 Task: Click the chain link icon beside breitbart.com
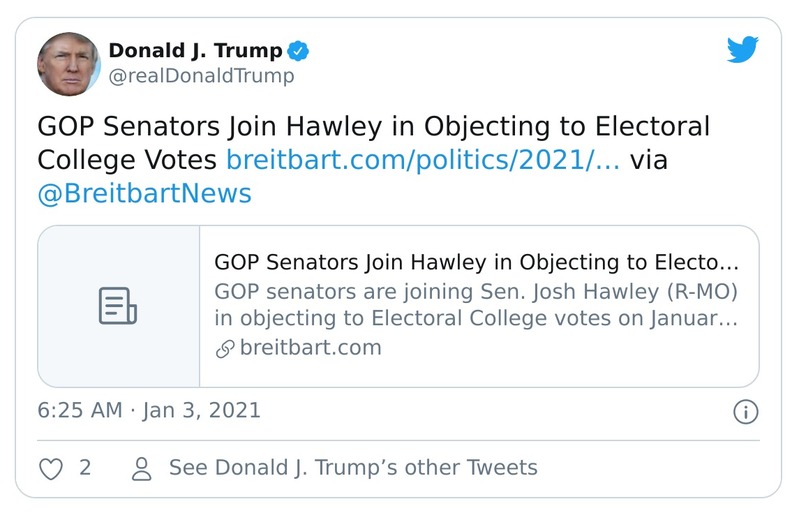225,348
